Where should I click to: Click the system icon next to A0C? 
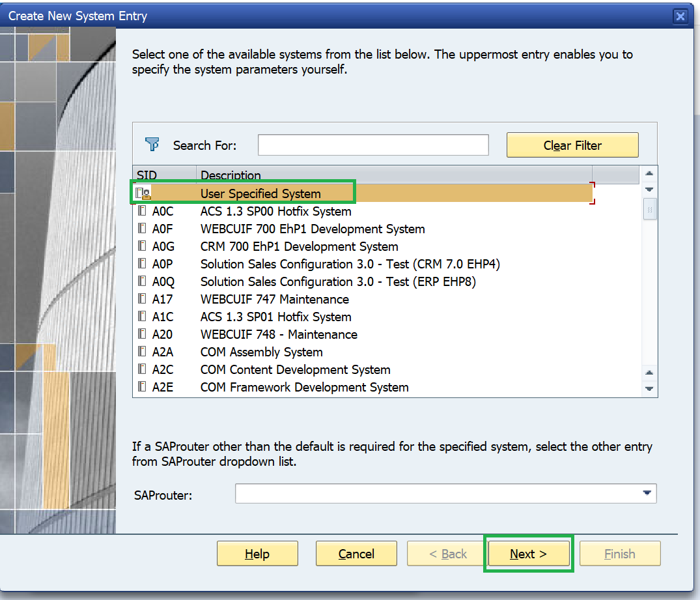point(142,210)
